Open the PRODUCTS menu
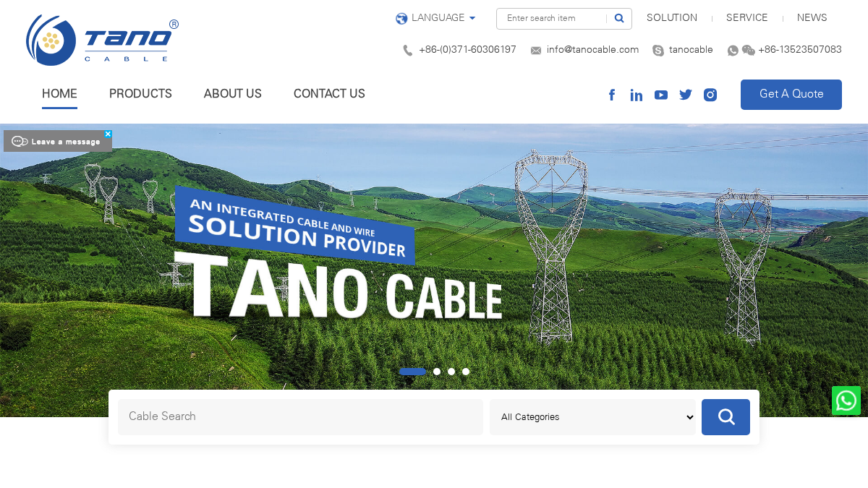This screenshot has height=488, width=868. tap(140, 94)
